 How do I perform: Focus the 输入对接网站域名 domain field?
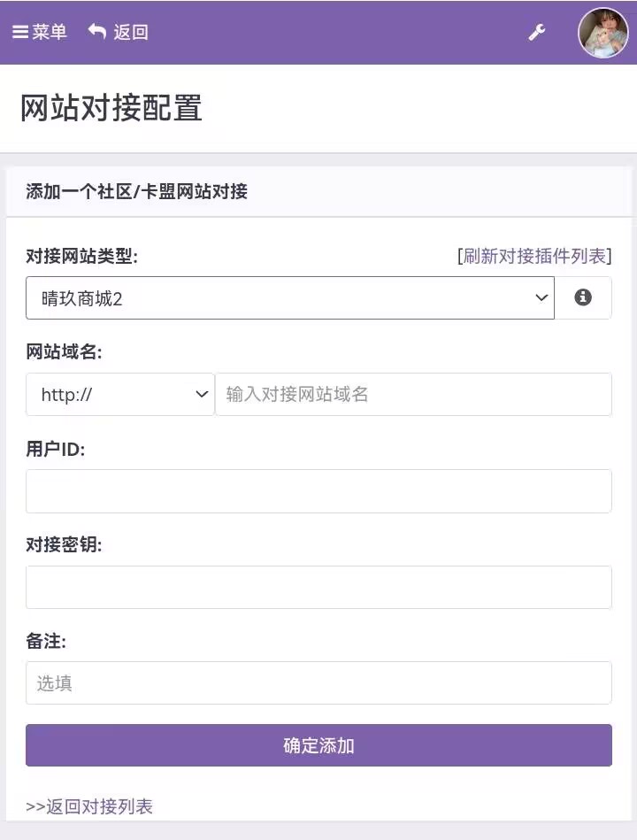pyautogui.click(x=413, y=395)
